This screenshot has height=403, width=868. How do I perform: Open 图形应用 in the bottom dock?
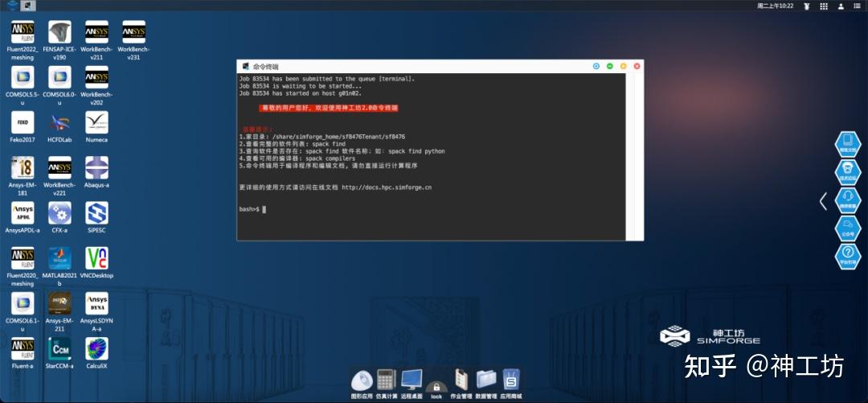[x=362, y=380]
